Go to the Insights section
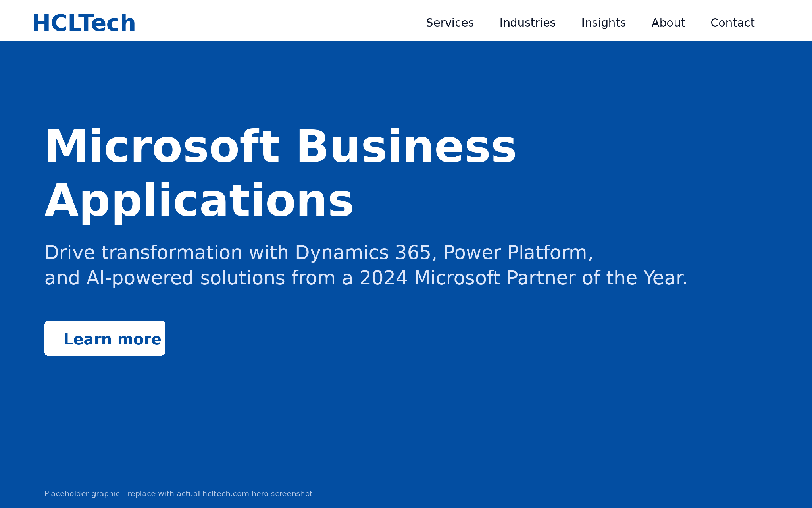812x508 pixels. [603, 23]
